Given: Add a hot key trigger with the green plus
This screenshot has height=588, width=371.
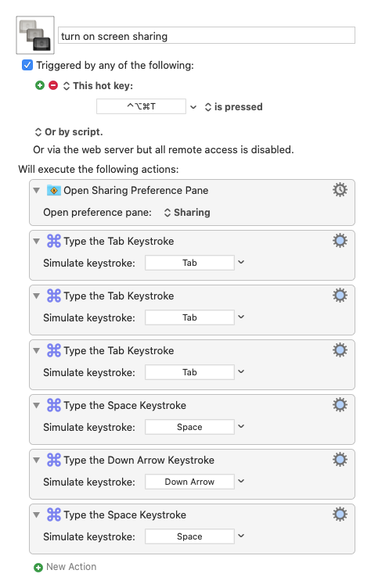Looking at the screenshot, I should tap(39, 85).
